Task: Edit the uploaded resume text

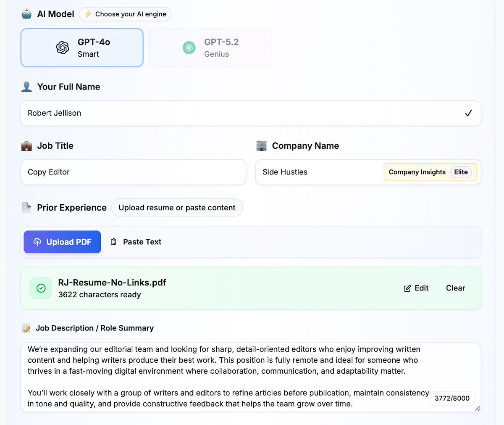Action: [x=416, y=288]
